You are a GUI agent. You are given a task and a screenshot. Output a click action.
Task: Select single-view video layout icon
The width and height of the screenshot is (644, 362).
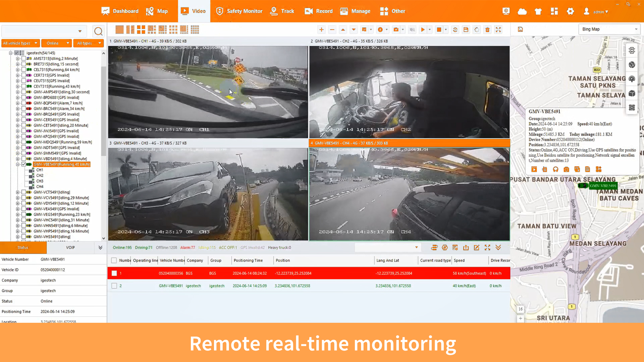[x=119, y=29]
